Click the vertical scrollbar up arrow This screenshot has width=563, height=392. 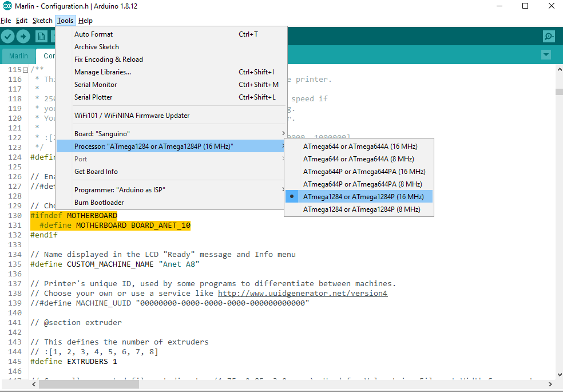click(559, 69)
